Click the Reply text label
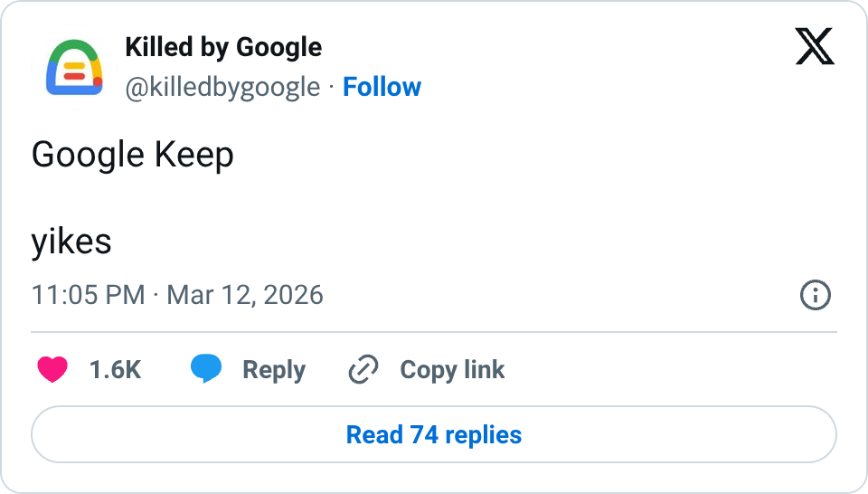The image size is (868, 494). pos(274,369)
